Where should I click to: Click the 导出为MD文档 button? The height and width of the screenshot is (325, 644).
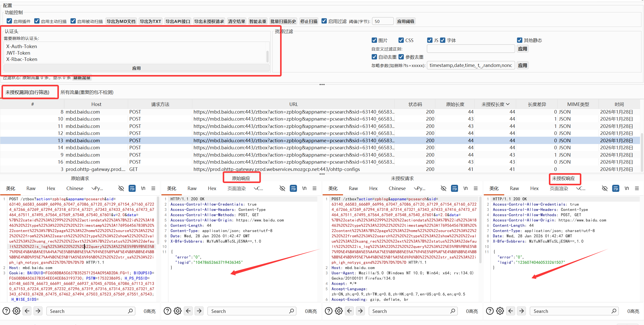pos(121,21)
